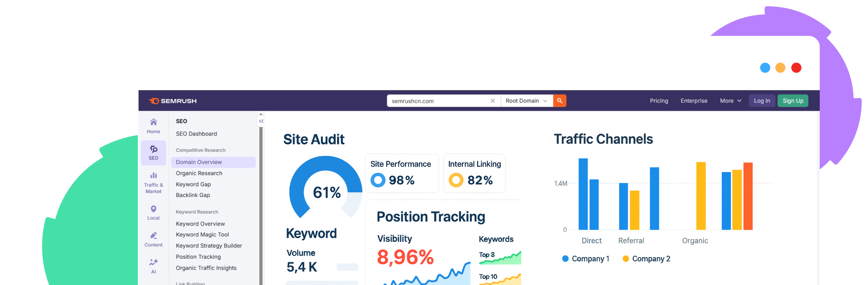Click the Internal Linking 82% card
Viewport: 868px width, 285px height.
coord(474,173)
